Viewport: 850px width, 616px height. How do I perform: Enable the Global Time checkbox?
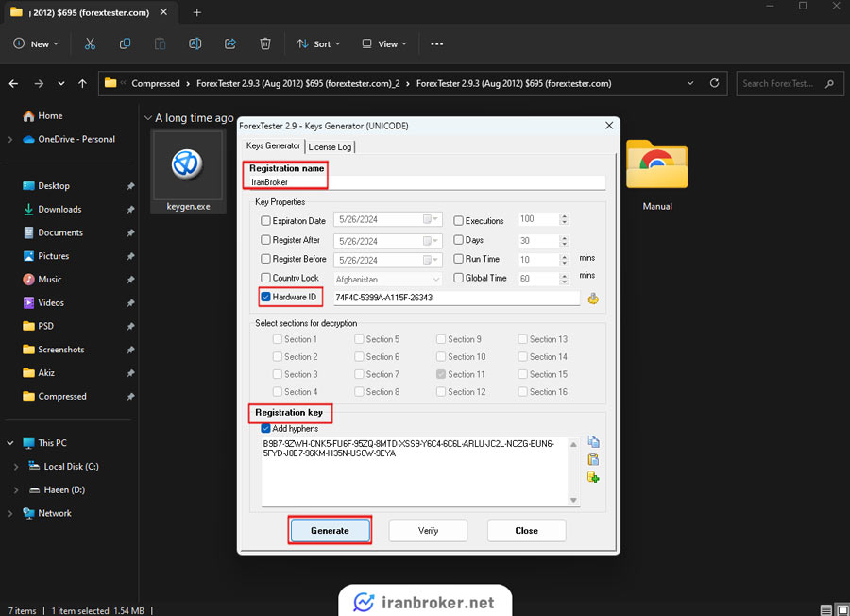click(x=459, y=278)
